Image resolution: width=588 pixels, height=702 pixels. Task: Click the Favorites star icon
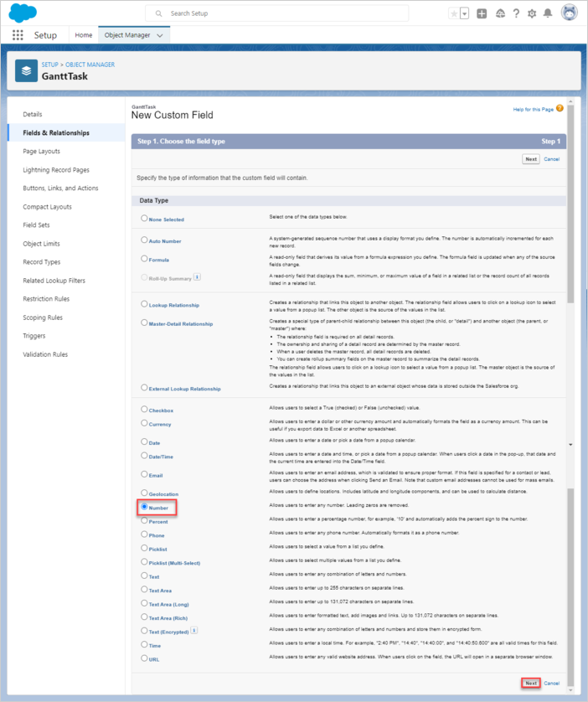point(454,13)
